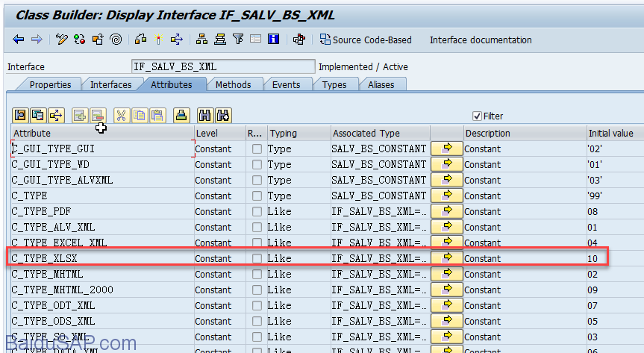This screenshot has width=644, height=353.
Task: Click the second yellow attribute toolbar icon
Action: pyautogui.click(x=39, y=116)
